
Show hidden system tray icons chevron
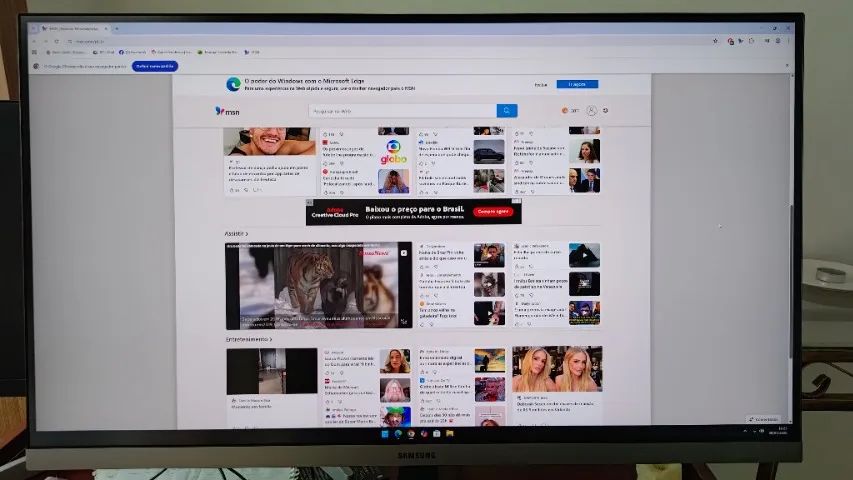pos(745,431)
